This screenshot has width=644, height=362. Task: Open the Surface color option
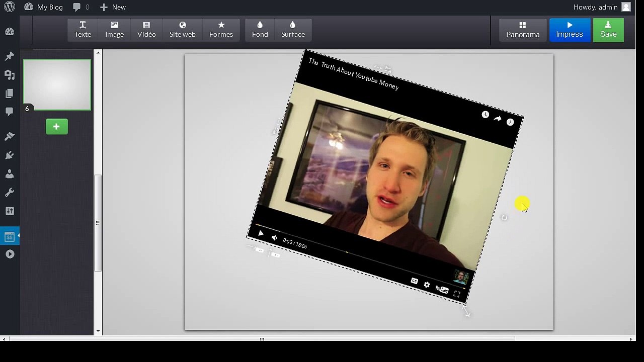[x=293, y=30]
